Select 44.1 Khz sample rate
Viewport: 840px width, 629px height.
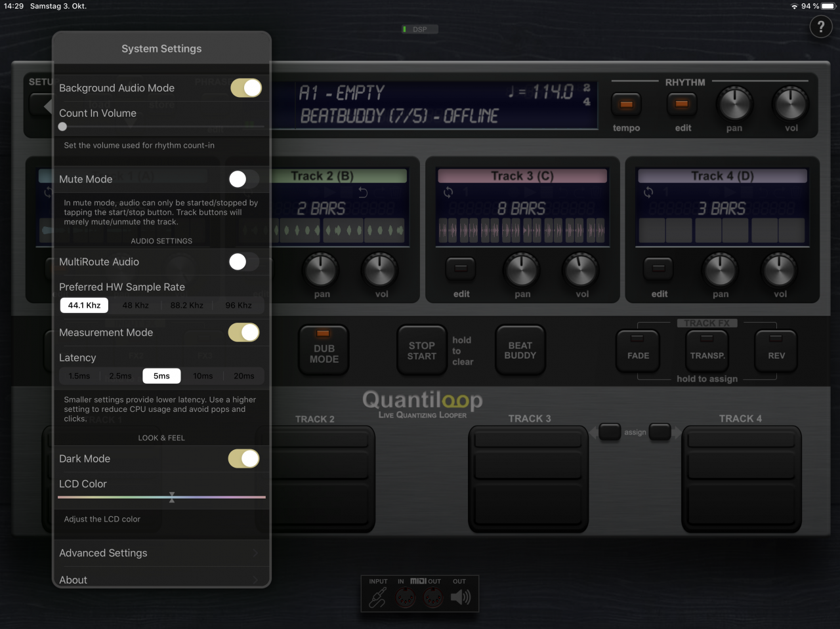click(x=84, y=305)
